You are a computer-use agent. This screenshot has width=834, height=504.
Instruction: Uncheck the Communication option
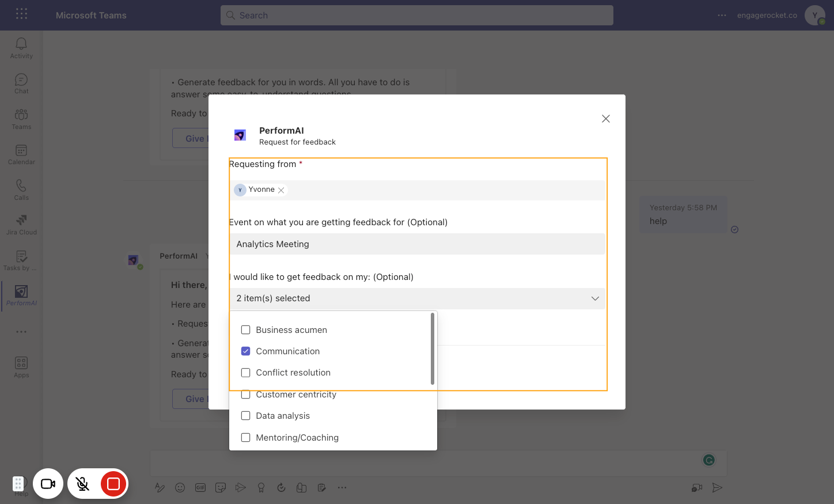245,351
